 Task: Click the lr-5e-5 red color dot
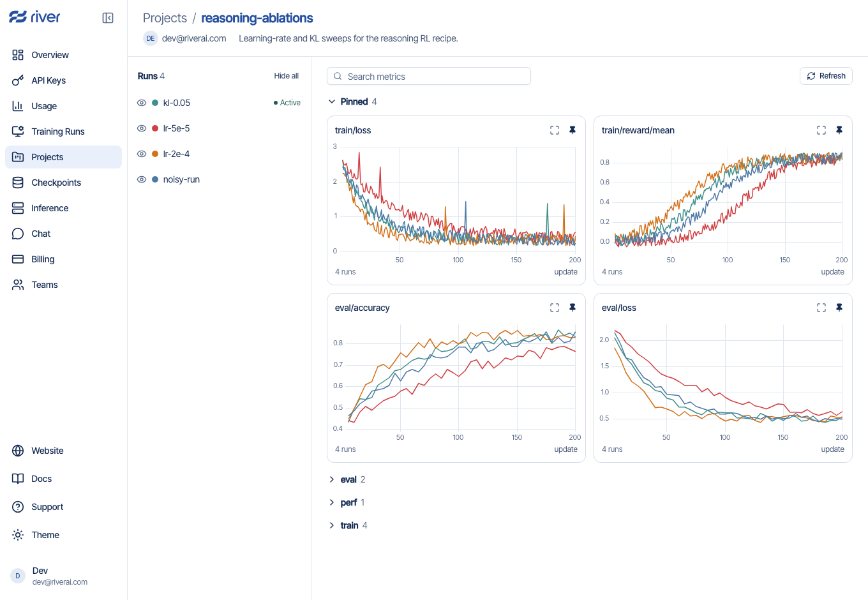tap(155, 128)
